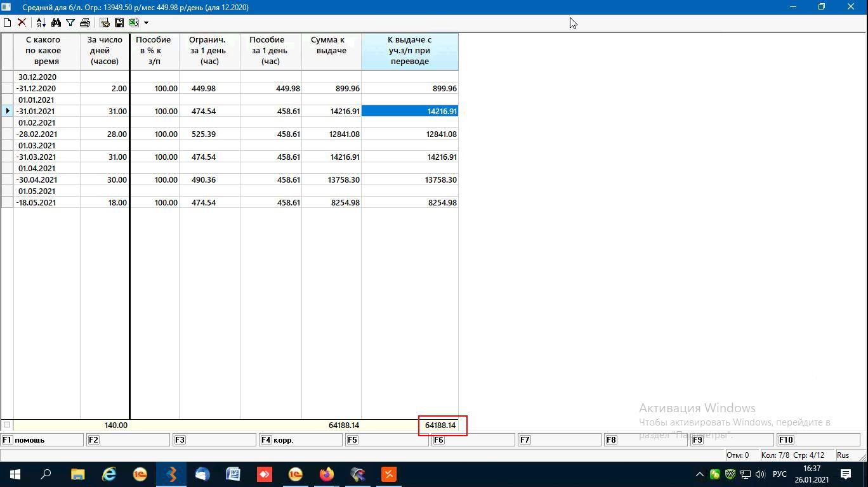Print the table with the printer icon
Screen dimensions: 868x487
(x=85, y=22)
